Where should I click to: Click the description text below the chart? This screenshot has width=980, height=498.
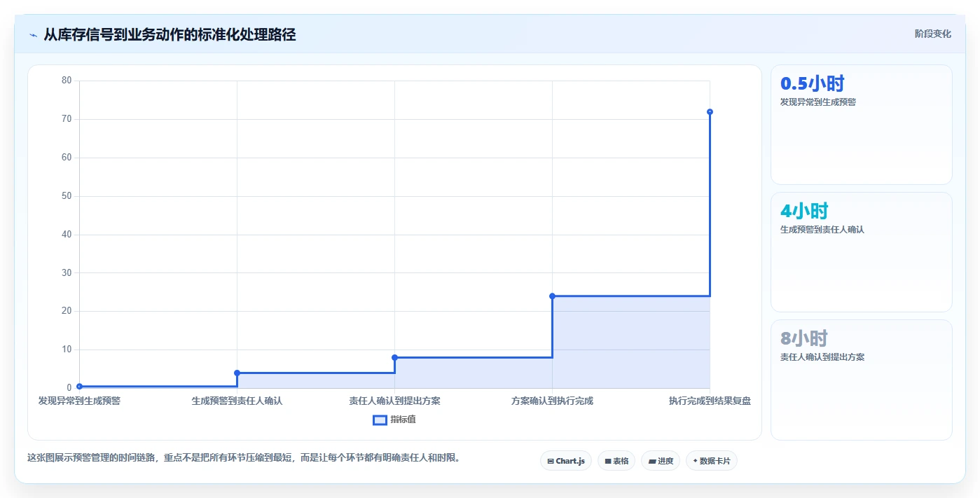[x=244, y=458]
